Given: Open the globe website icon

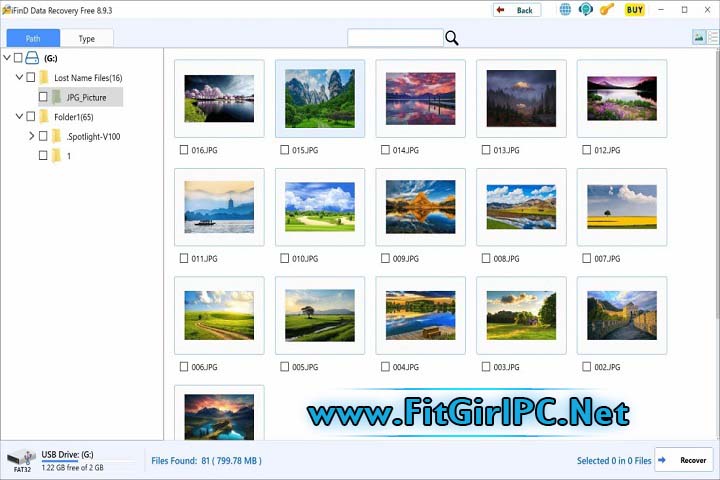Looking at the screenshot, I should pos(565,10).
